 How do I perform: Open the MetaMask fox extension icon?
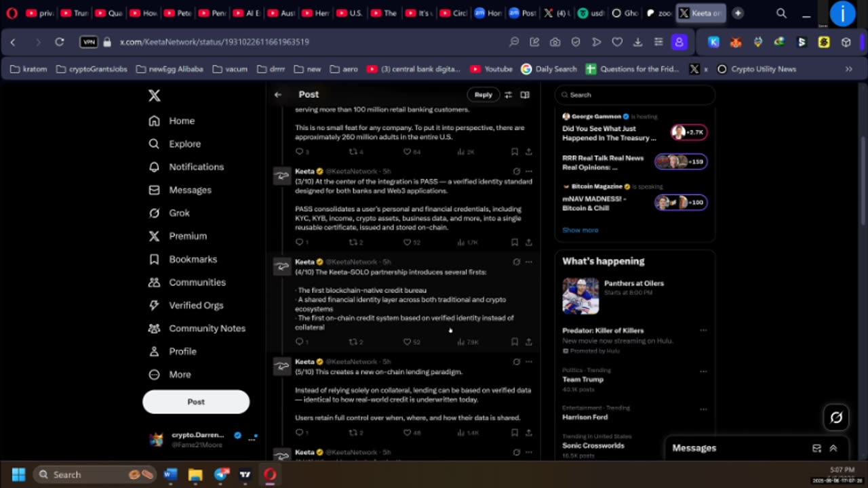736,42
